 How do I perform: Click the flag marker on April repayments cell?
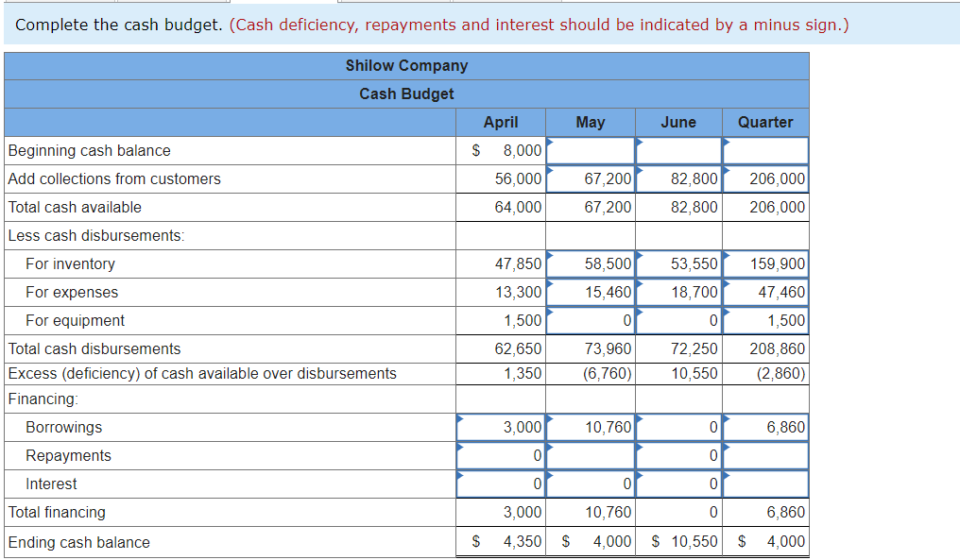point(460,449)
